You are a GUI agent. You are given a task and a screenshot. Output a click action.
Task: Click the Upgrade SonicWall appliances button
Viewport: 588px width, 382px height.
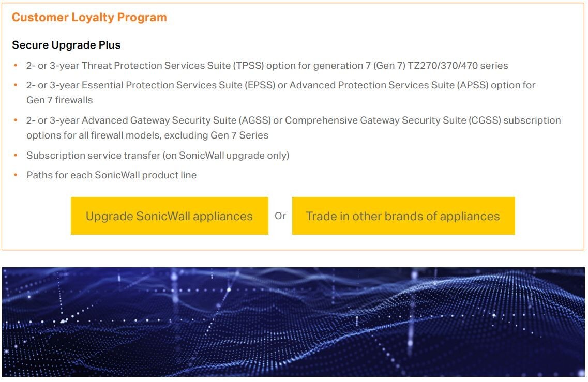[x=169, y=216]
